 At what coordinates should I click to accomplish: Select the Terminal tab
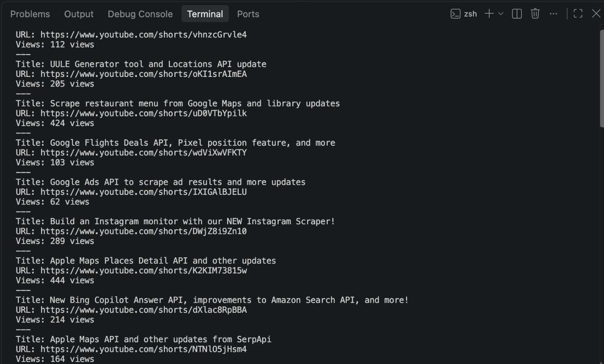click(x=205, y=14)
